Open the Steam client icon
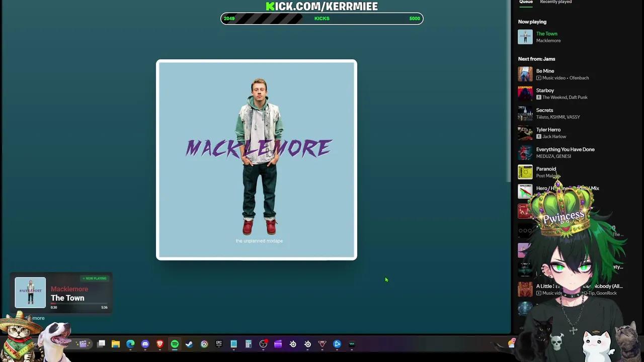The image size is (644, 362). point(189,344)
